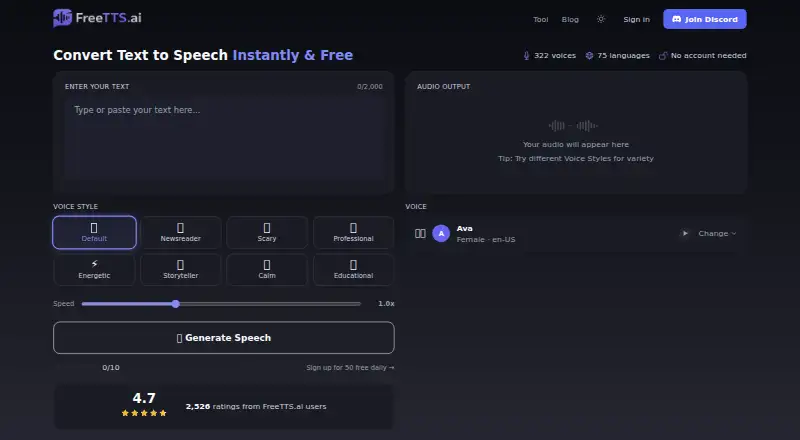Click 'Your audio will appear here' text
This screenshot has height=440, width=800.
click(576, 144)
